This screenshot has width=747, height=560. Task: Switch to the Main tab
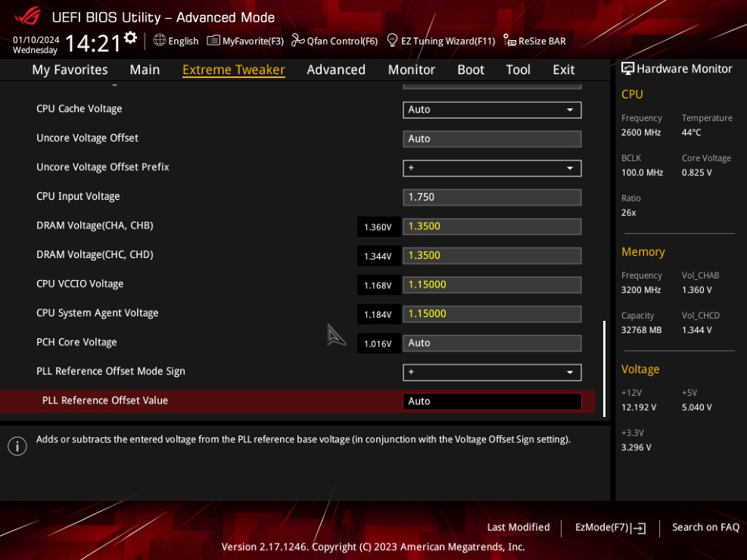(x=145, y=70)
